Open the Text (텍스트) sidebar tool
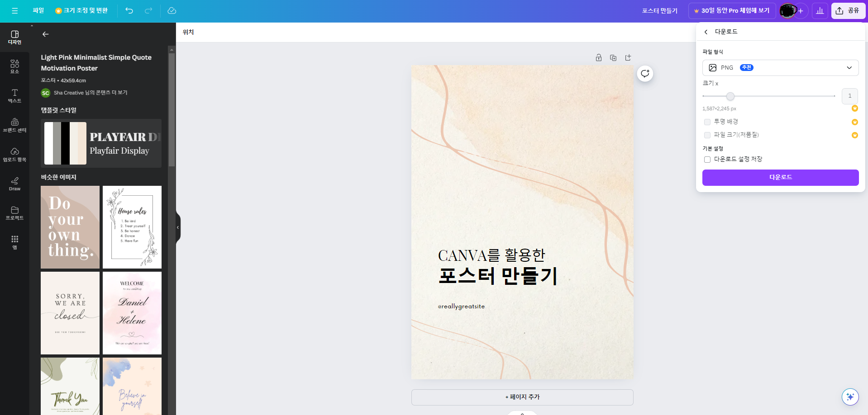Image resolution: width=868 pixels, height=415 pixels. [14, 95]
